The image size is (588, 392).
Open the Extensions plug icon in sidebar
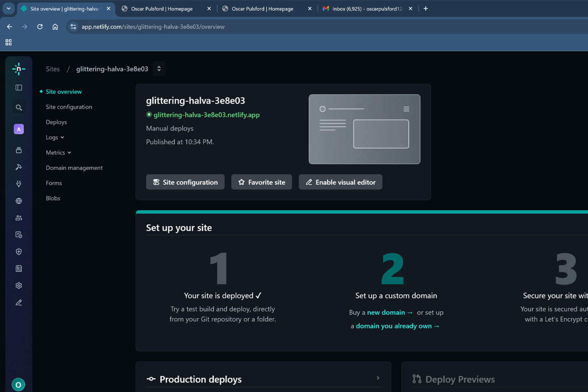tap(19, 184)
